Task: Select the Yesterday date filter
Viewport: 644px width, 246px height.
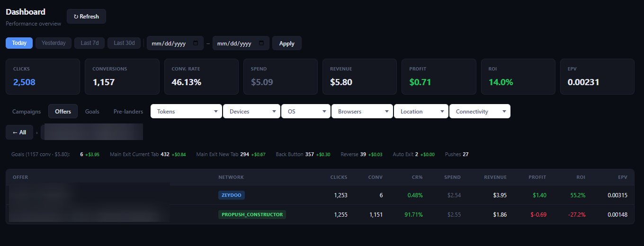Action: pos(54,43)
